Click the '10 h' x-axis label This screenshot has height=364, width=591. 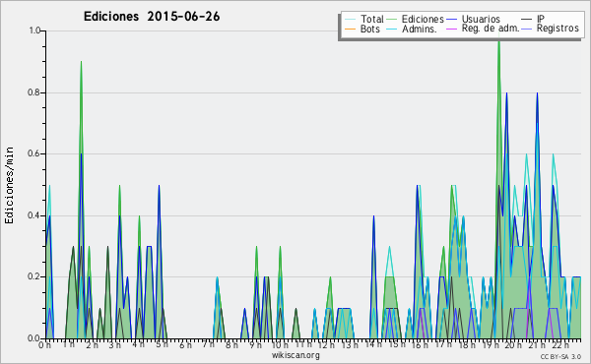click(280, 344)
